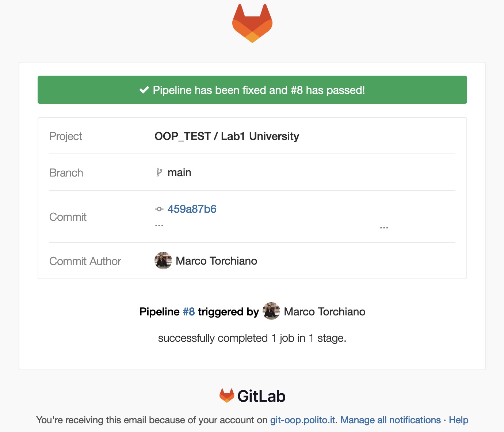Click the commit icon beside 459a87b6
Image resolution: width=504 pixels, height=432 pixels.
tap(159, 209)
